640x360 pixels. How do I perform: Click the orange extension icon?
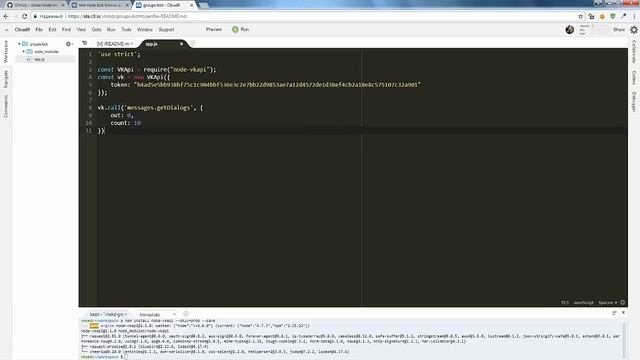[x=602, y=16]
